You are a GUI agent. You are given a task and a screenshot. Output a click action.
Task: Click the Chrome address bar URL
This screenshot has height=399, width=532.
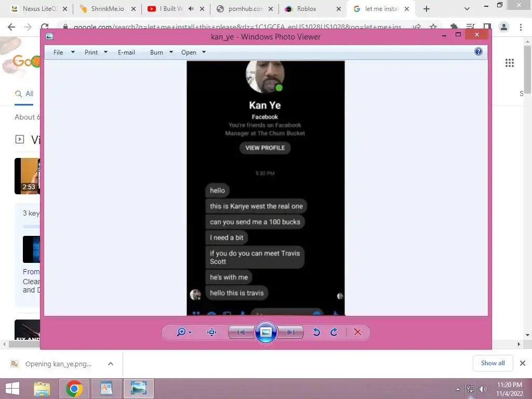coord(237,27)
